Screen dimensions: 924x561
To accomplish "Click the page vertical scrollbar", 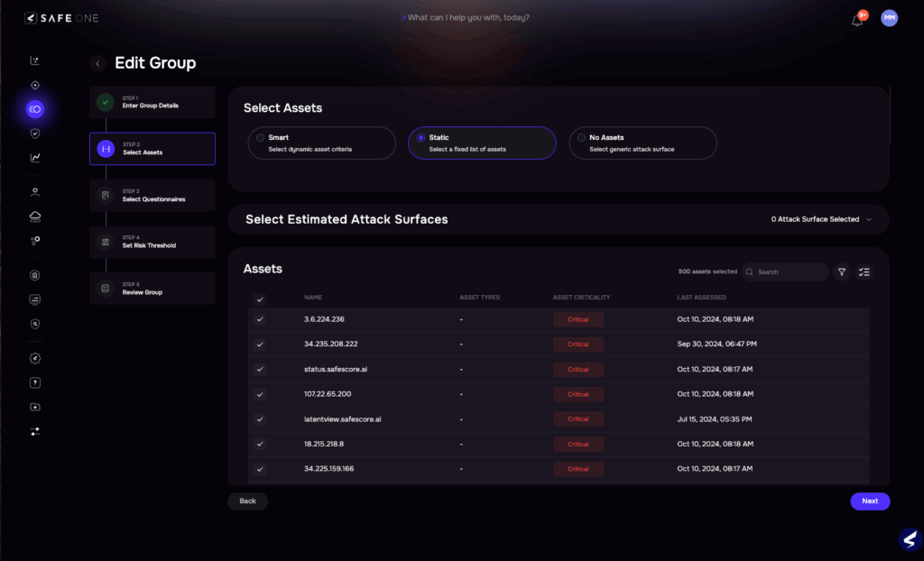I will [890, 115].
